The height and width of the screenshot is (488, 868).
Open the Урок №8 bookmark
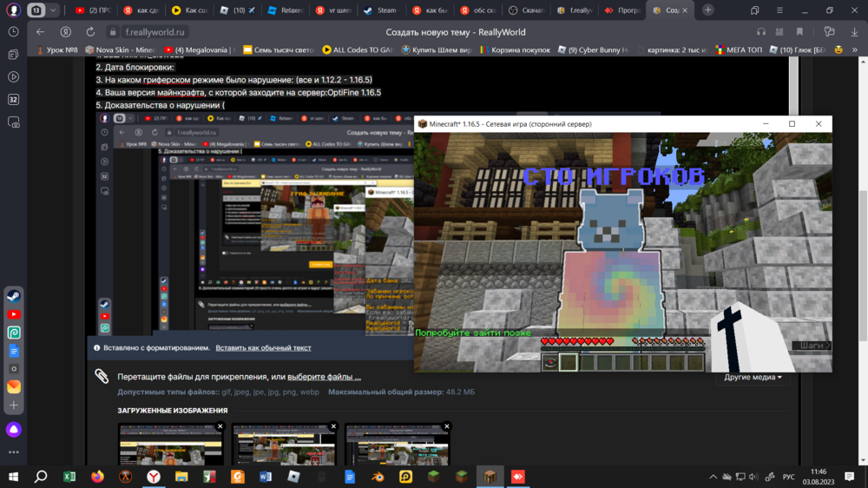tap(57, 49)
